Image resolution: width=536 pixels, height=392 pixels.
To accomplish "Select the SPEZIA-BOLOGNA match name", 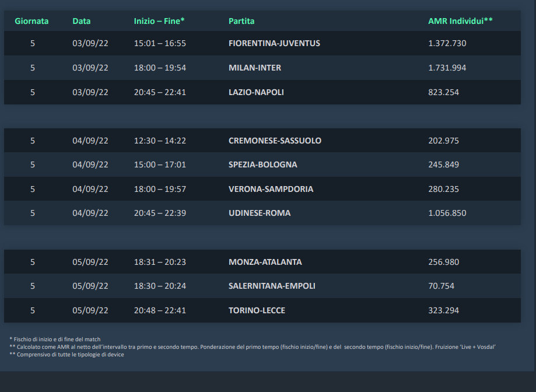I will click(263, 164).
